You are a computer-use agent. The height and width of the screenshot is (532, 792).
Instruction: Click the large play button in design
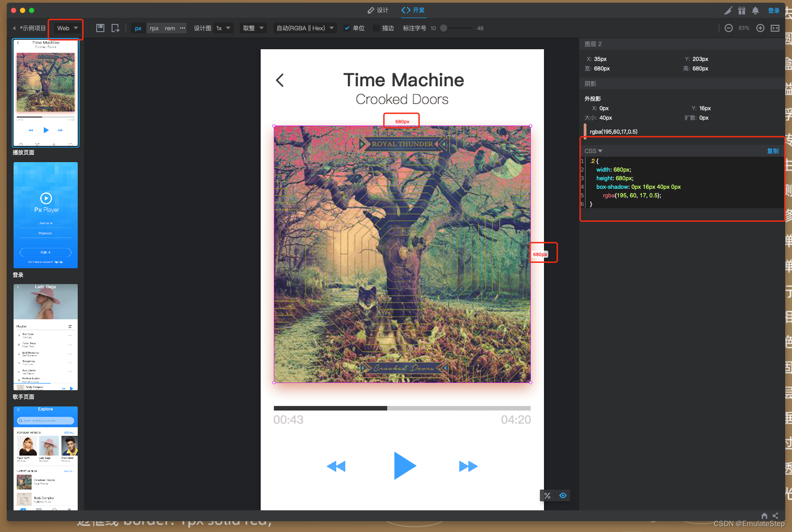pyautogui.click(x=405, y=466)
